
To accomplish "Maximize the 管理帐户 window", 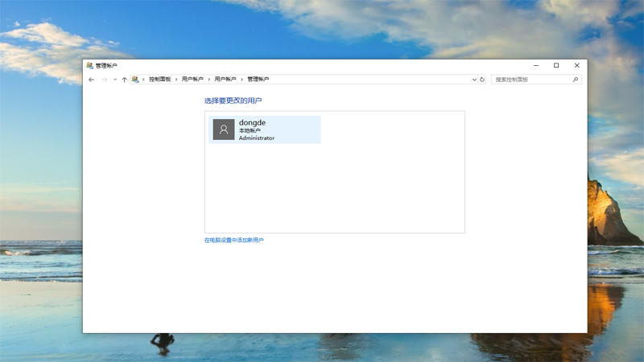I will coord(556,66).
